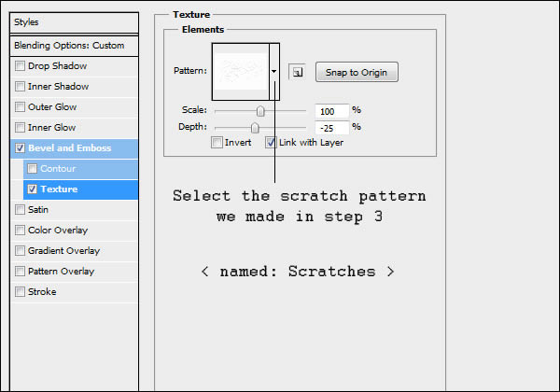
Task: Uncheck the Texture sub-option checkbox
Action: [x=32, y=189]
